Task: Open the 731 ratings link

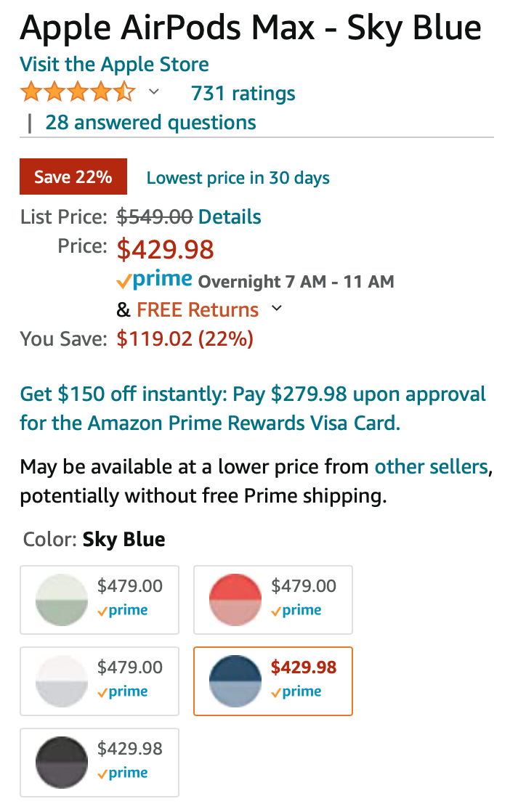Action: click(243, 94)
